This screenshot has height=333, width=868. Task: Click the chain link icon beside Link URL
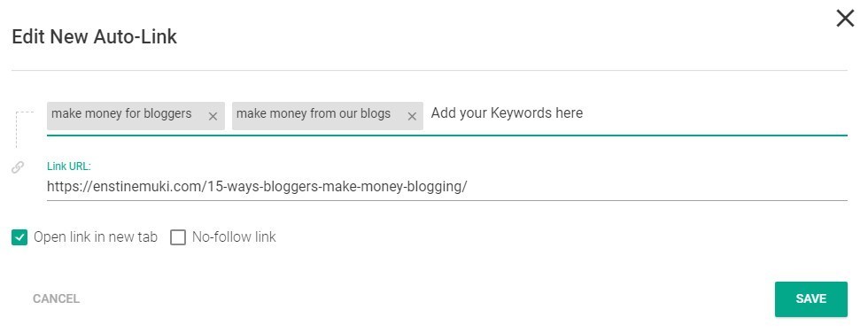[18, 167]
